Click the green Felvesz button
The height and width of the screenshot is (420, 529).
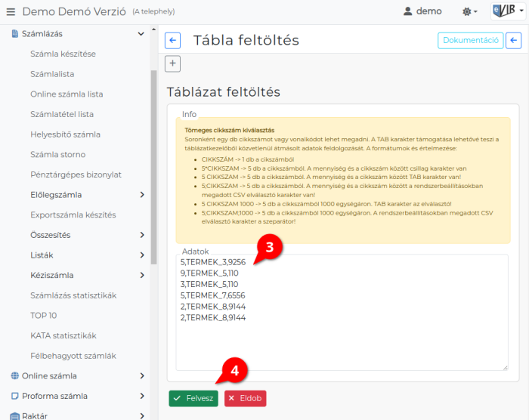coord(193,398)
